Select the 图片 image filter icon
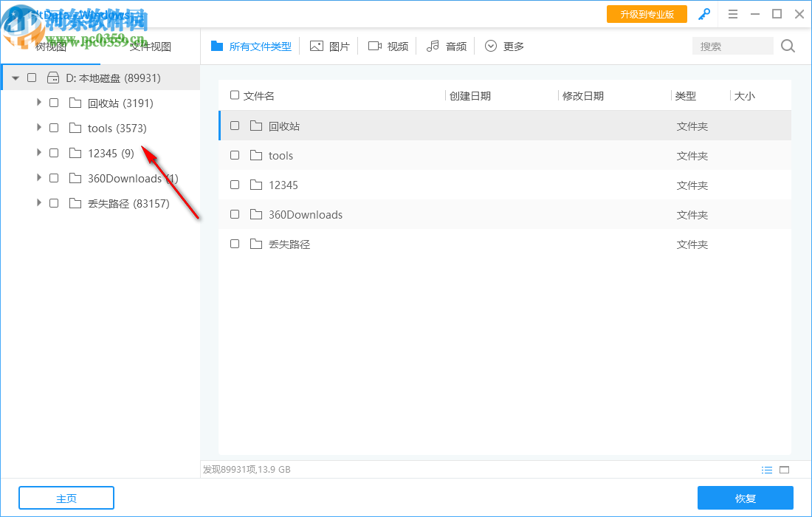Viewport: 812px width, 517px height. 317,45
